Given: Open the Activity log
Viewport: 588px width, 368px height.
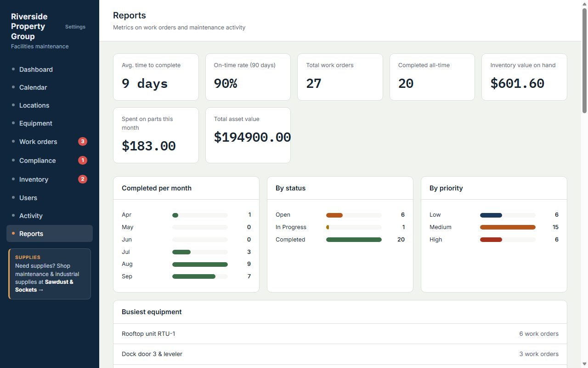Looking at the screenshot, I should 50,216.
